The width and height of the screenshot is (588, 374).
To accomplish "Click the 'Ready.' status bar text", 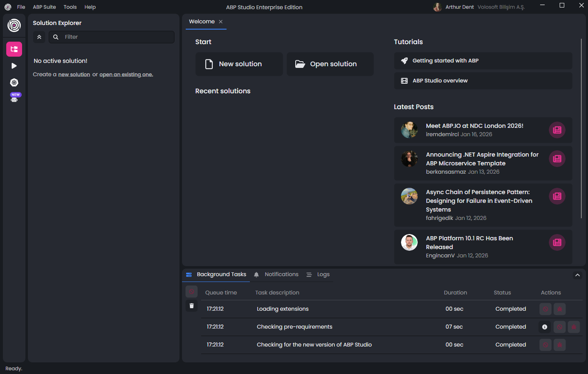I will click(14, 369).
